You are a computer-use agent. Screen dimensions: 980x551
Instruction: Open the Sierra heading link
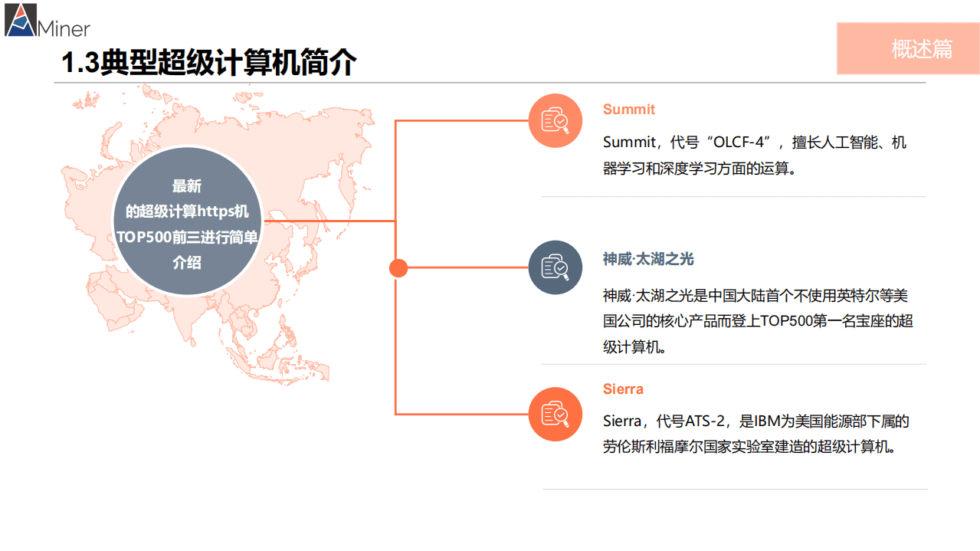(623, 389)
